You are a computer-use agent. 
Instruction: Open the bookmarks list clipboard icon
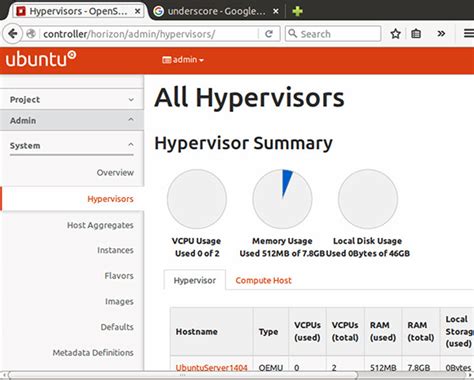[x=416, y=34]
